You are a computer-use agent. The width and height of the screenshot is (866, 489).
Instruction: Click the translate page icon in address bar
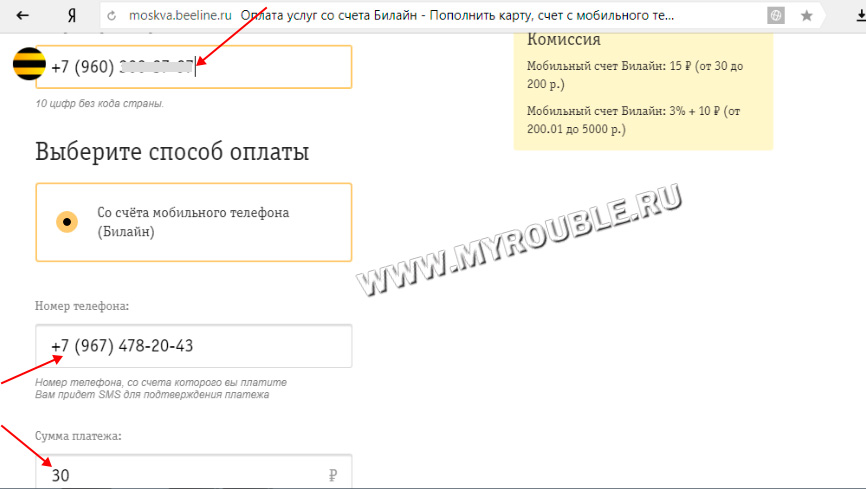(776, 16)
